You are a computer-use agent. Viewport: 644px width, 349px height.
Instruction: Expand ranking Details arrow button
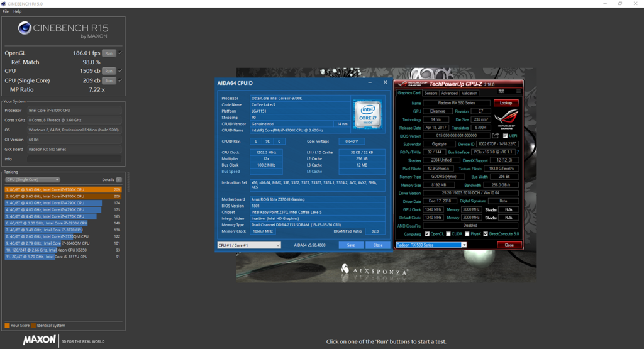click(x=119, y=180)
